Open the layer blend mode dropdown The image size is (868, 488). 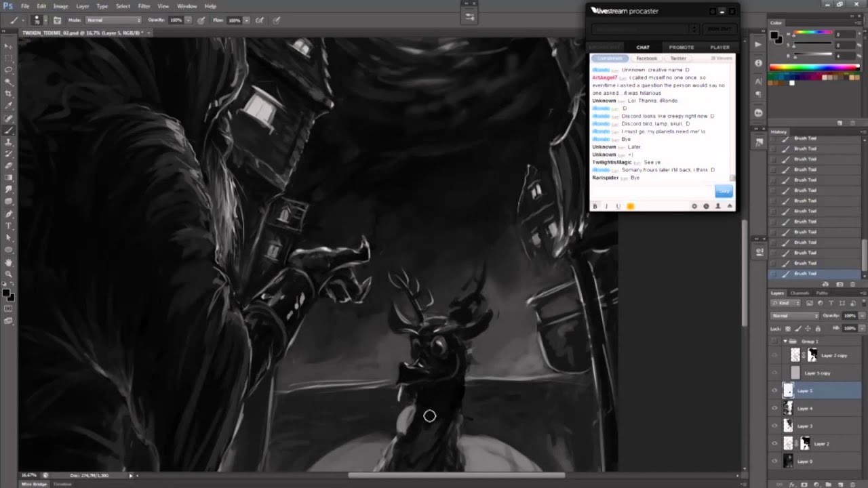(795, 316)
